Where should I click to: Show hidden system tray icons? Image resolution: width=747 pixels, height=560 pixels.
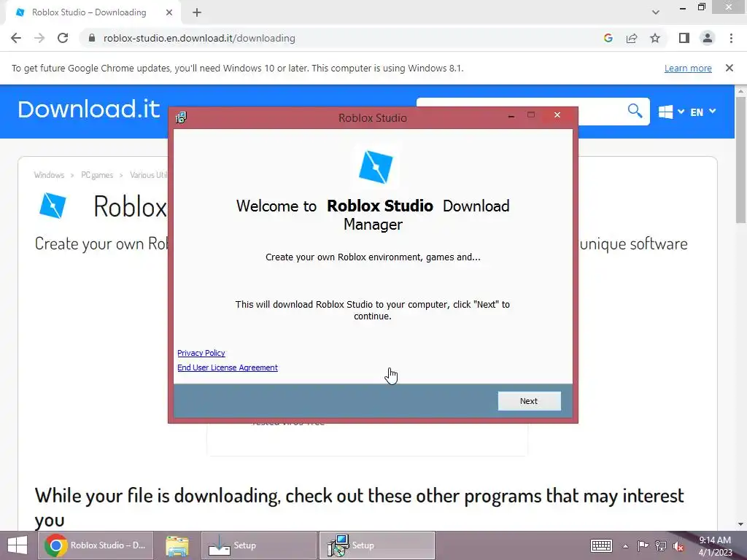625,546
